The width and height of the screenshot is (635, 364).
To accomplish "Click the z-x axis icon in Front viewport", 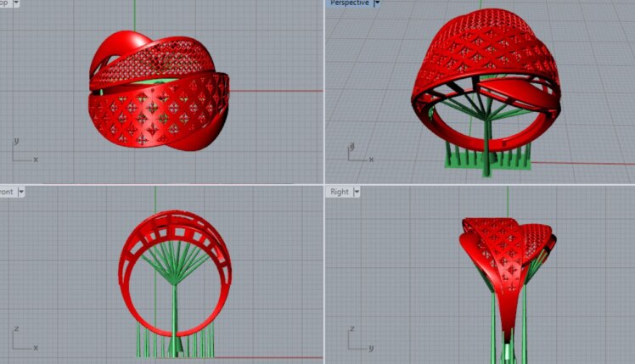I will point(23,338).
